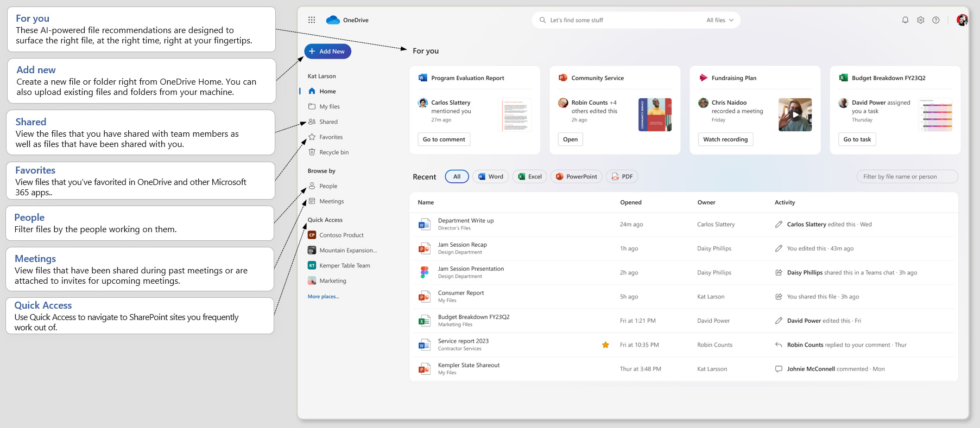Viewport: 980px width, 428px height.
Task: Click the Recycle bin icon in sidebar
Action: click(312, 152)
